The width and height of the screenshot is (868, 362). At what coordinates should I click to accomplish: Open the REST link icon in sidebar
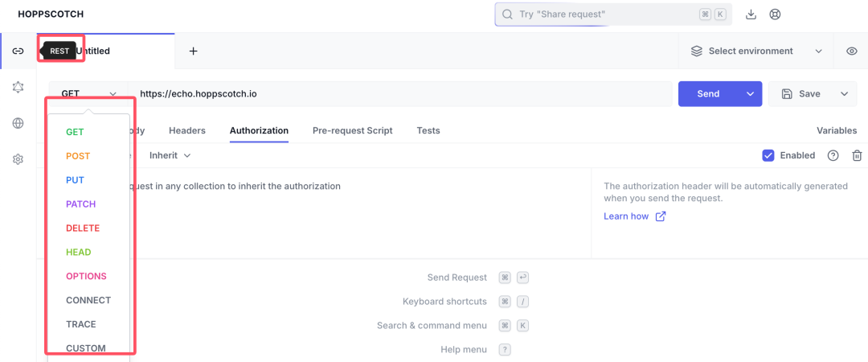(18, 51)
